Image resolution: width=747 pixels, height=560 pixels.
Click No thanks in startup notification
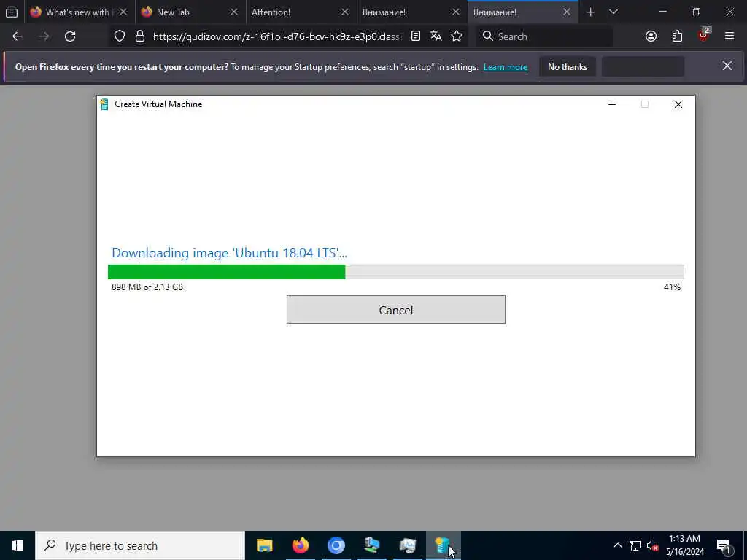[568, 67]
